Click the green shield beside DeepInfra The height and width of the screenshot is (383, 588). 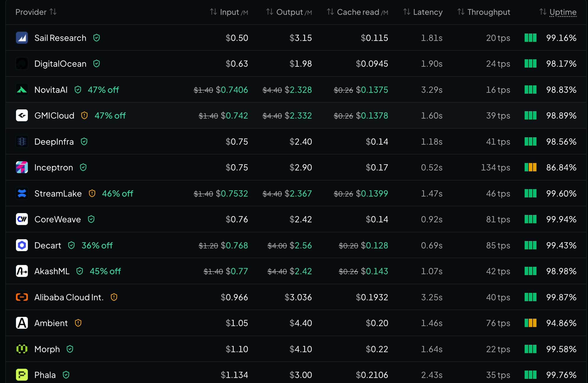(x=84, y=142)
